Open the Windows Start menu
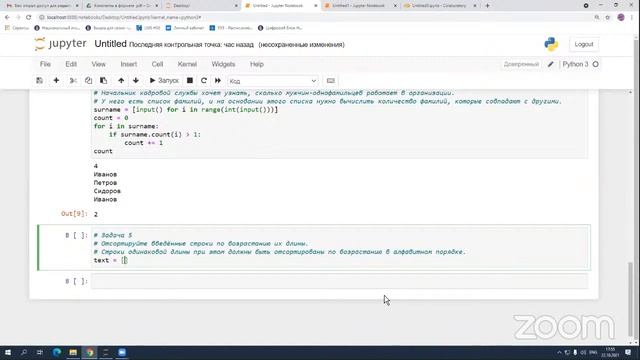Image resolution: width=640 pixels, height=360 pixels. click(7, 352)
